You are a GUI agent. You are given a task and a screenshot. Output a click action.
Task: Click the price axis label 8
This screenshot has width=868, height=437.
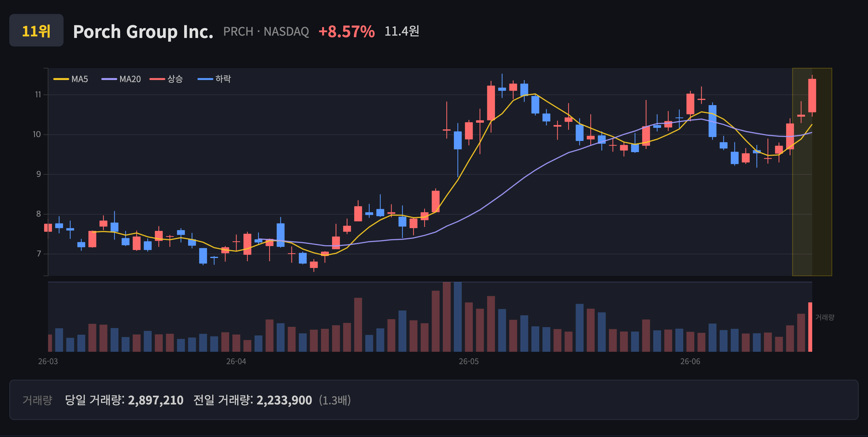39,214
